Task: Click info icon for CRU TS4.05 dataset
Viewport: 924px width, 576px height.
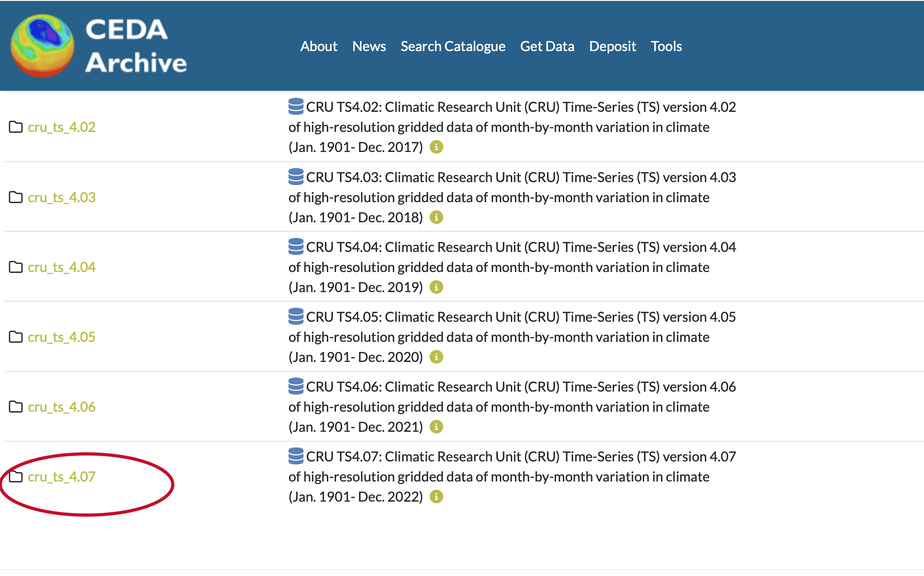Action: pos(436,357)
